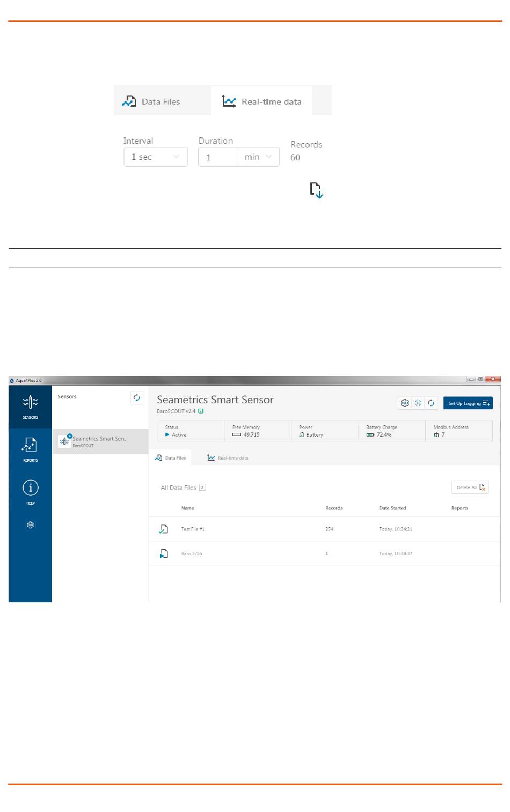Refresh sensor data using header refresh icon

coord(431,403)
